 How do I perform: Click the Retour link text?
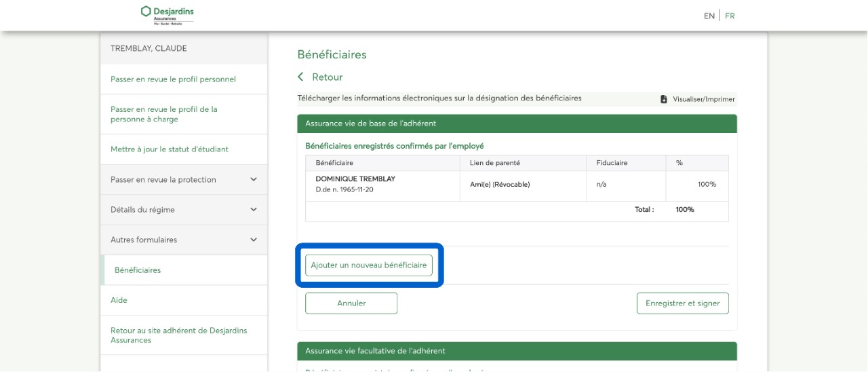(x=328, y=77)
